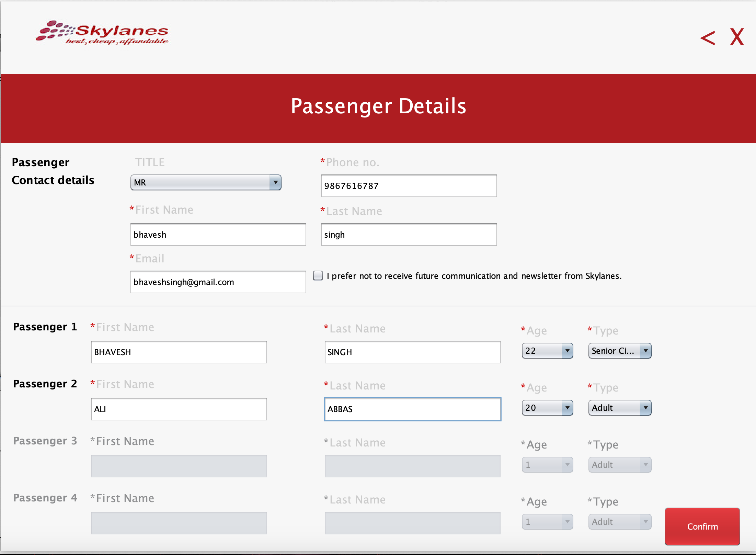Click the Email input field
Image resolution: width=756 pixels, height=555 pixels.
(218, 282)
